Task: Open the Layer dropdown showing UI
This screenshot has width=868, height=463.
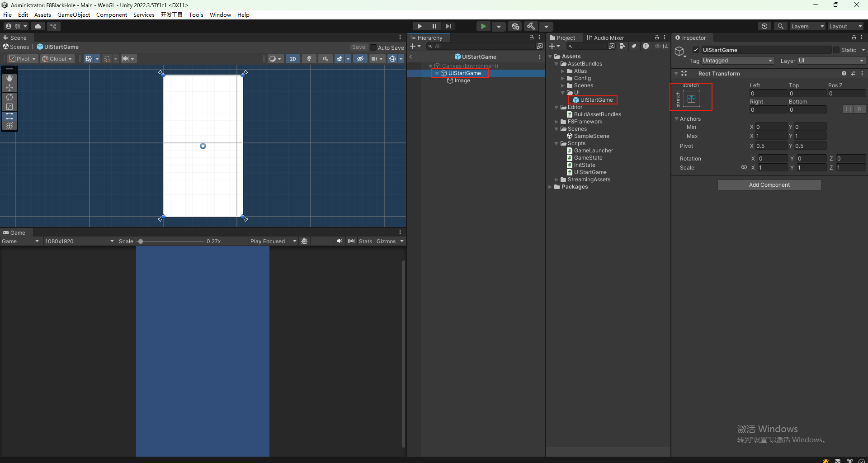Action: 831,61
